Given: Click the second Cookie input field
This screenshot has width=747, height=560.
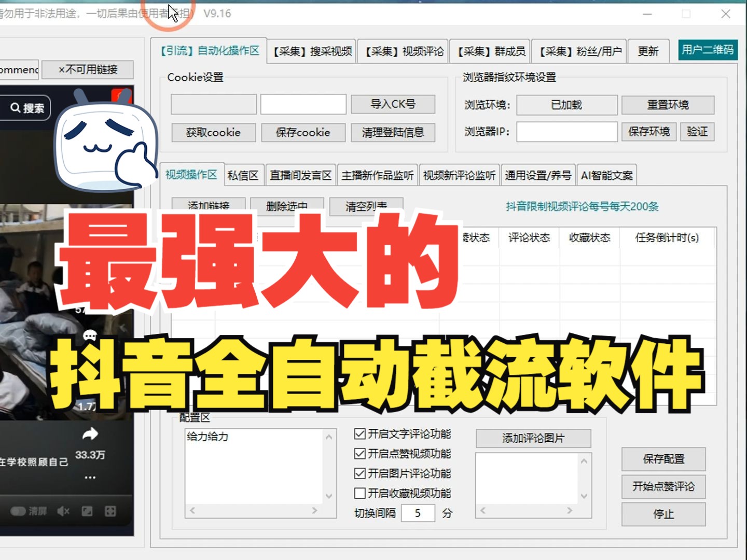Looking at the screenshot, I should (x=303, y=104).
